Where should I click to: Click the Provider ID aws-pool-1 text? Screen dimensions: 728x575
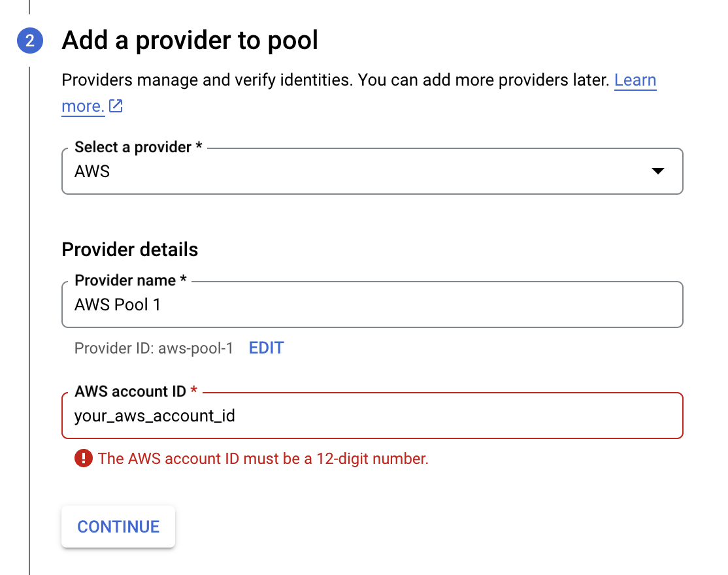coord(154,348)
